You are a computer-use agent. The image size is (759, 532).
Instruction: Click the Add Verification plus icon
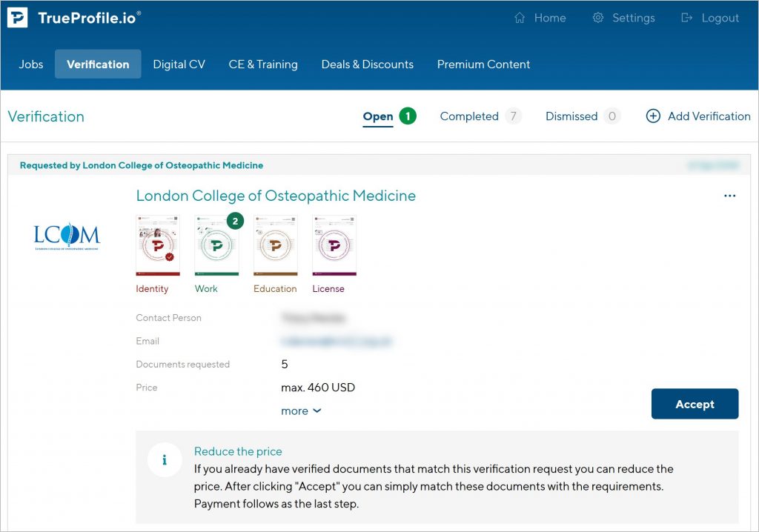(653, 116)
